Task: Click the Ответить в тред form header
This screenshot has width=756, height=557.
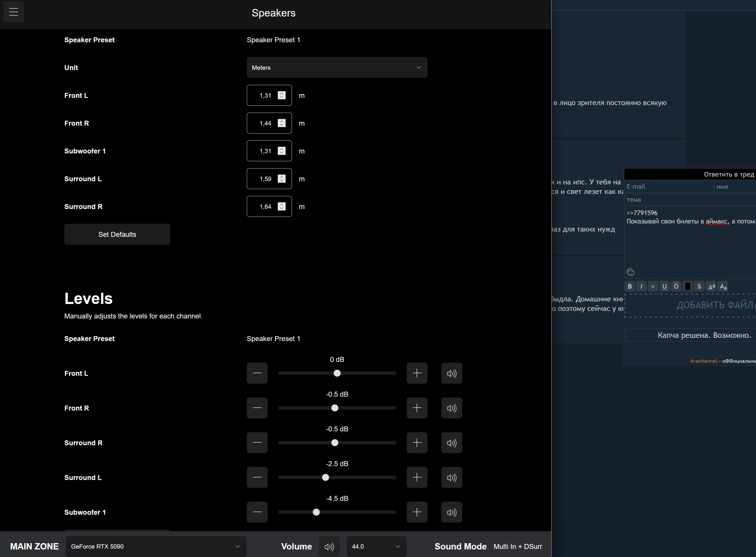Action: [x=690, y=174]
